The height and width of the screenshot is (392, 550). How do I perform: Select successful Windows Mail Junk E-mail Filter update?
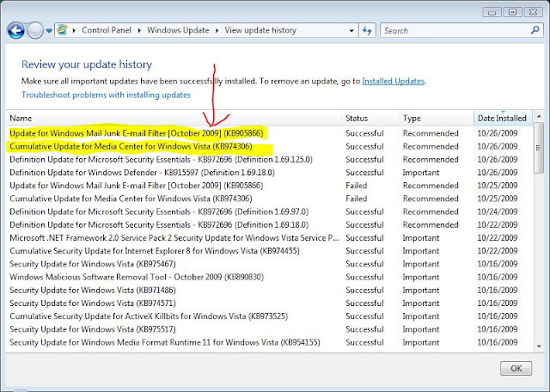(269, 133)
